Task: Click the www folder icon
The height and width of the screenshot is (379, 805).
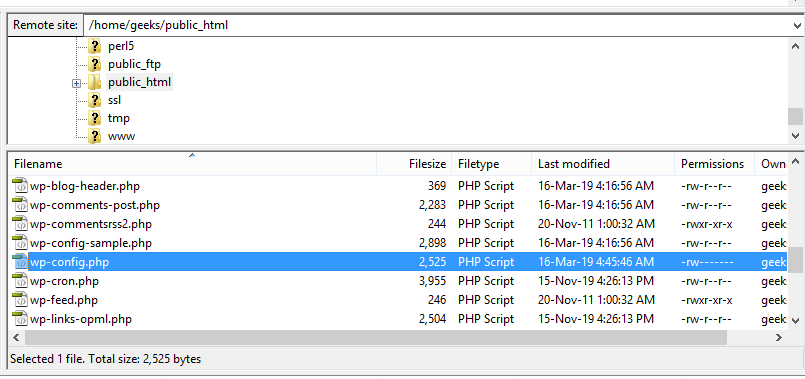Action: point(94,136)
